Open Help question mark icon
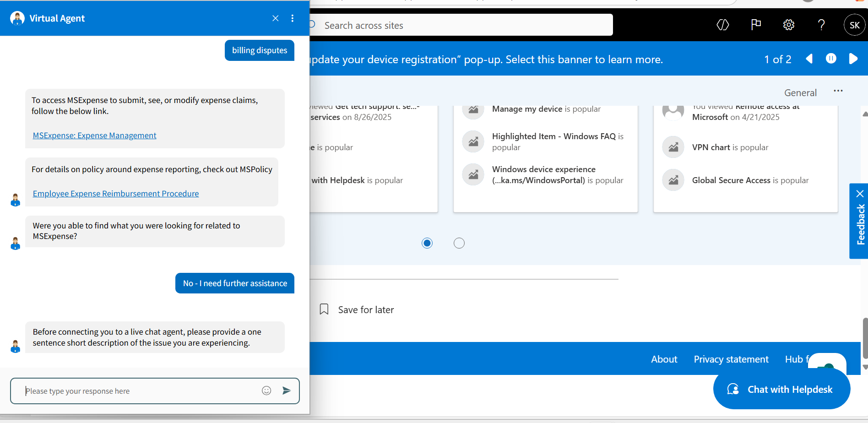868x423 pixels. pos(822,25)
